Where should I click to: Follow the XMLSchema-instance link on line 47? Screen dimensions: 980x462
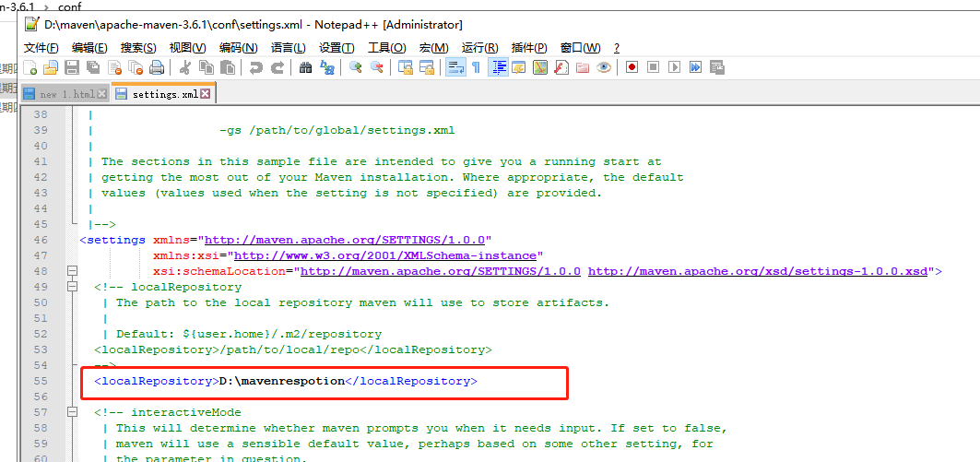pyautogui.click(x=385, y=255)
